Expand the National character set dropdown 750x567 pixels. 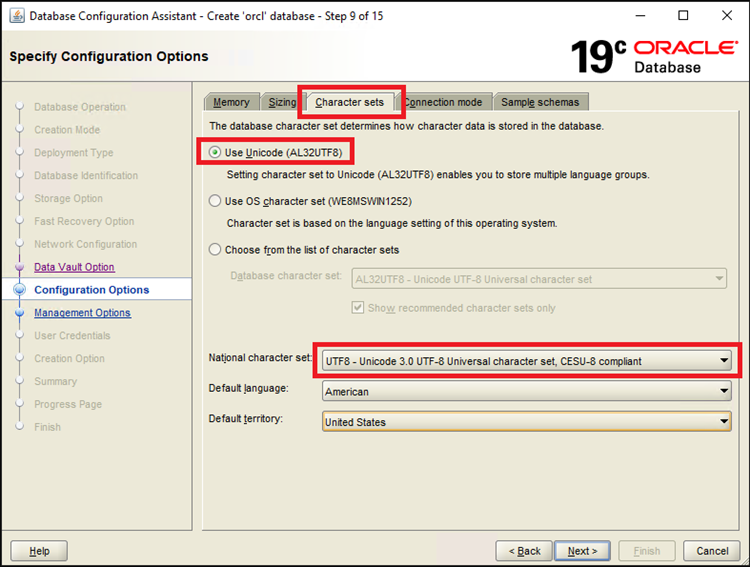point(527,361)
